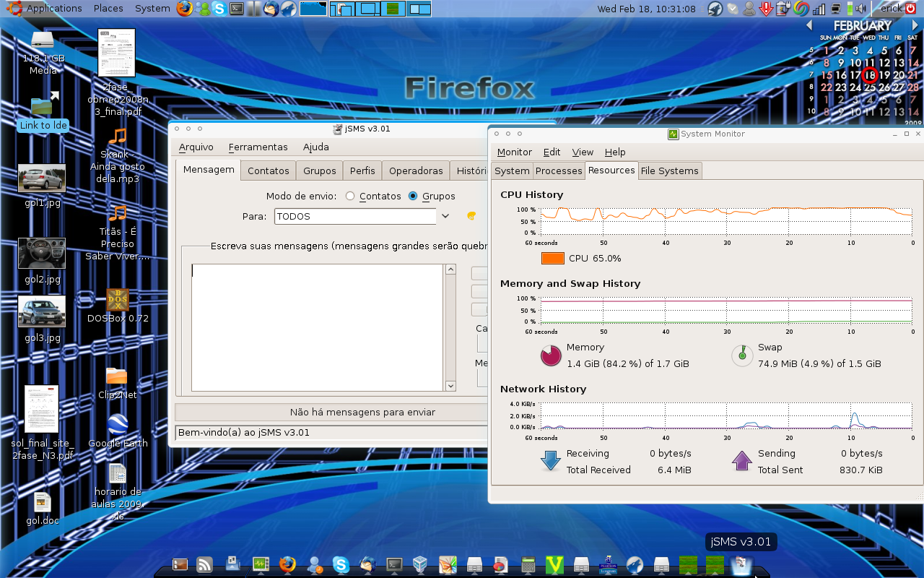Open Skype icon in the bottom dock

coord(341,564)
